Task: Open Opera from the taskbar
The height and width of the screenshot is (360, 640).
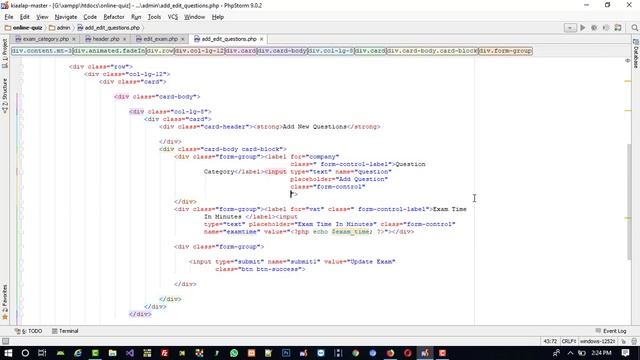Action: pos(408,353)
